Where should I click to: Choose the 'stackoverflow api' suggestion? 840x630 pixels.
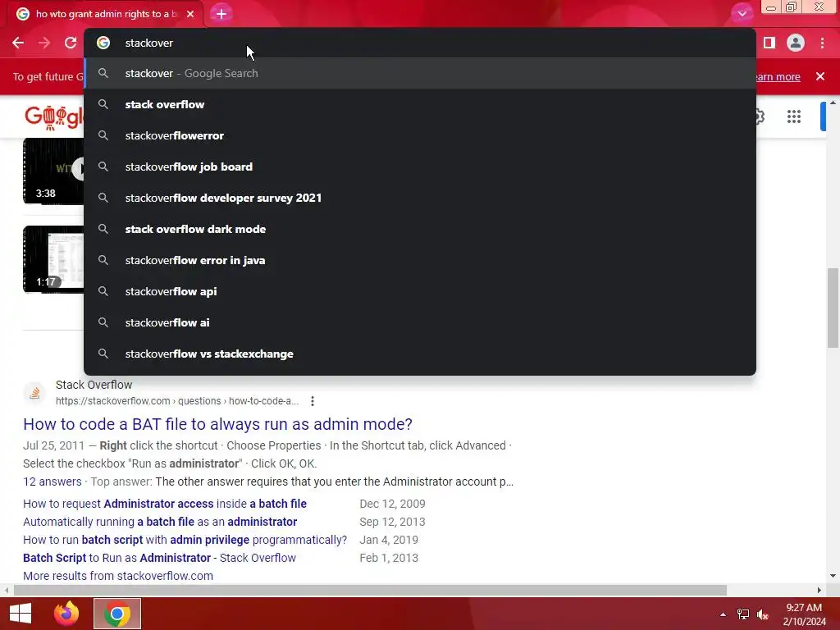420,291
